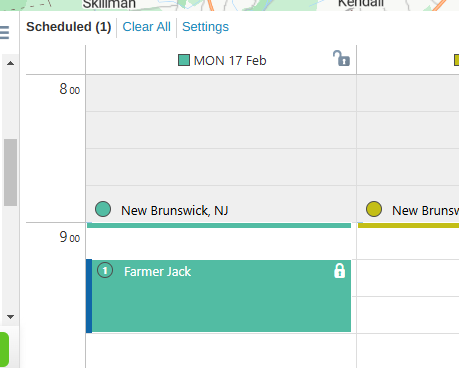Click the lock icon on Farmer Jack appointment
Image resolution: width=459 pixels, height=368 pixels.
coord(339,271)
